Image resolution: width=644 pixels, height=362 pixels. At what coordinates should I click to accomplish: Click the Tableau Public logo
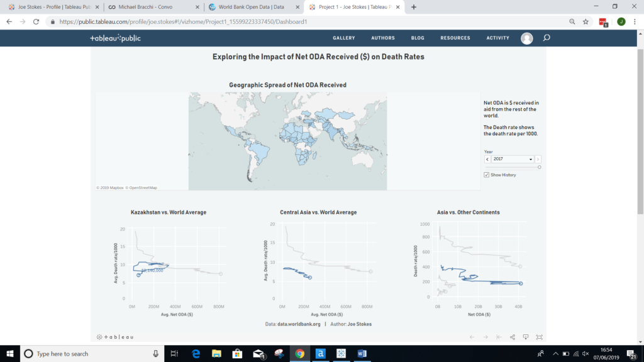(115, 38)
